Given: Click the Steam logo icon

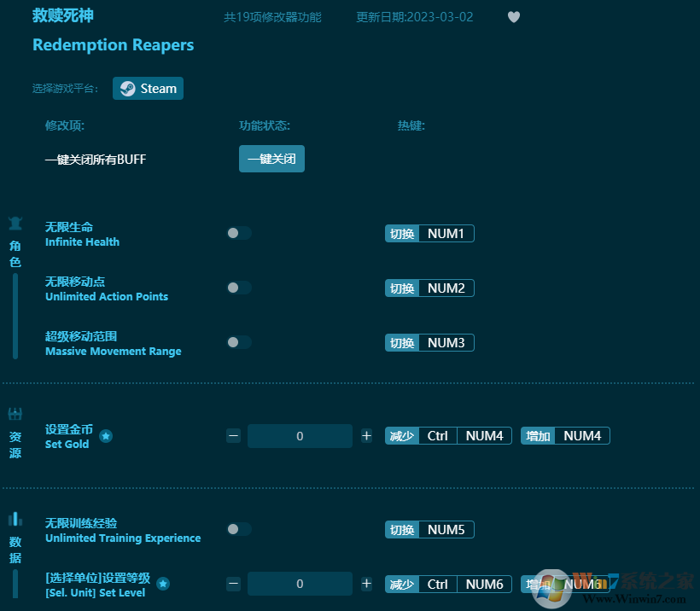Looking at the screenshot, I should pyautogui.click(x=128, y=89).
